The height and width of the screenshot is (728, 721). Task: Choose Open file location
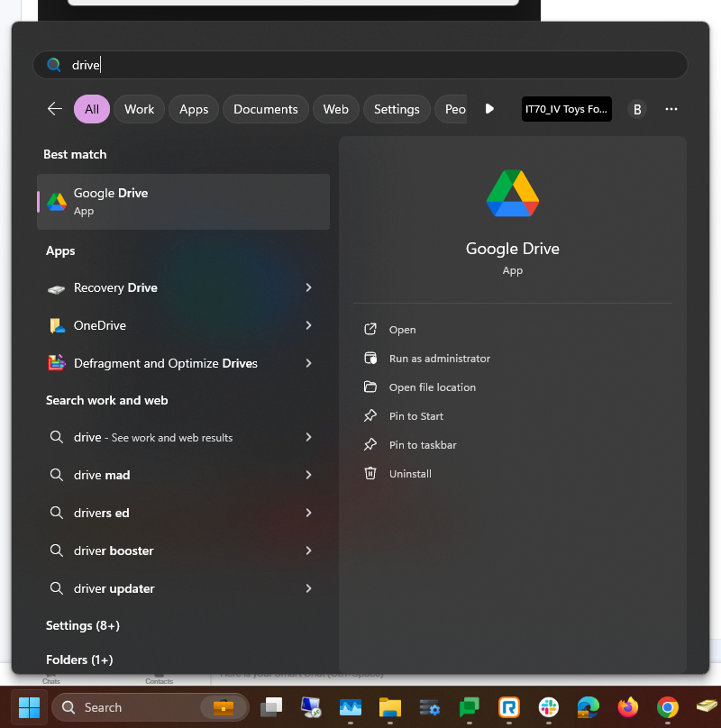tap(432, 387)
